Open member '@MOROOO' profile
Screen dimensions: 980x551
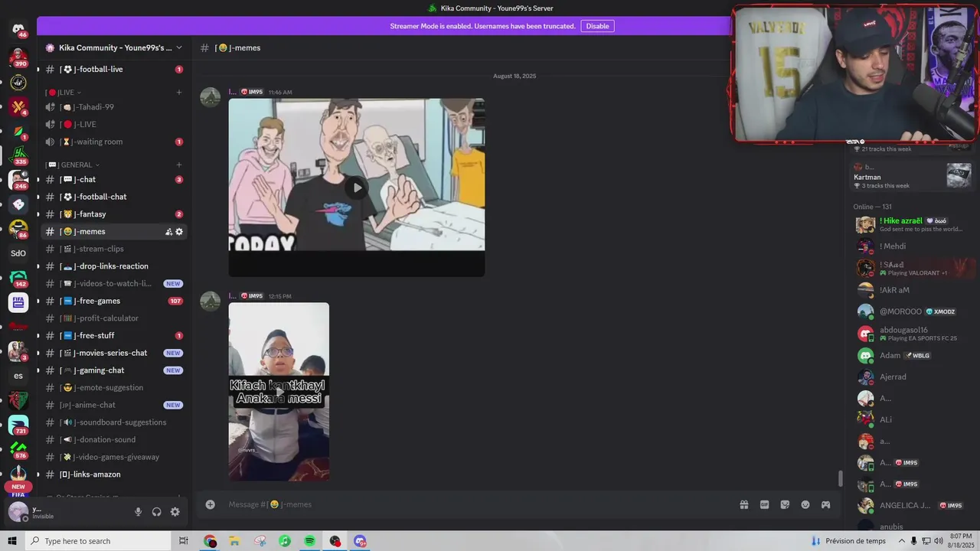click(911, 311)
